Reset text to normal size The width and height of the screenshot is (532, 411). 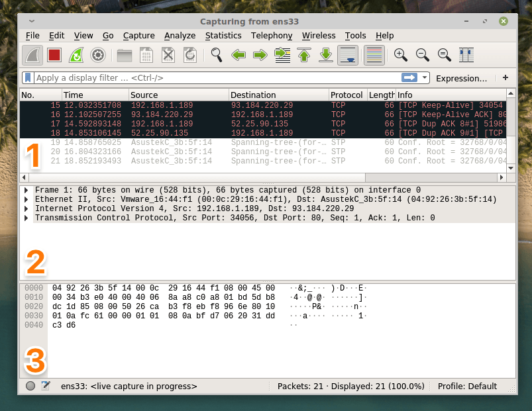coord(444,55)
